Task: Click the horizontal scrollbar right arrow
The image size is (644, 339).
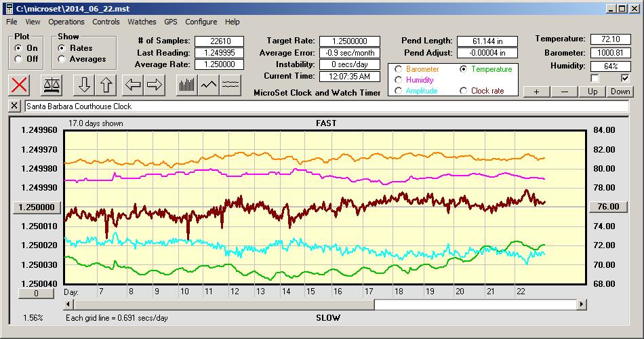Action: click(582, 305)
